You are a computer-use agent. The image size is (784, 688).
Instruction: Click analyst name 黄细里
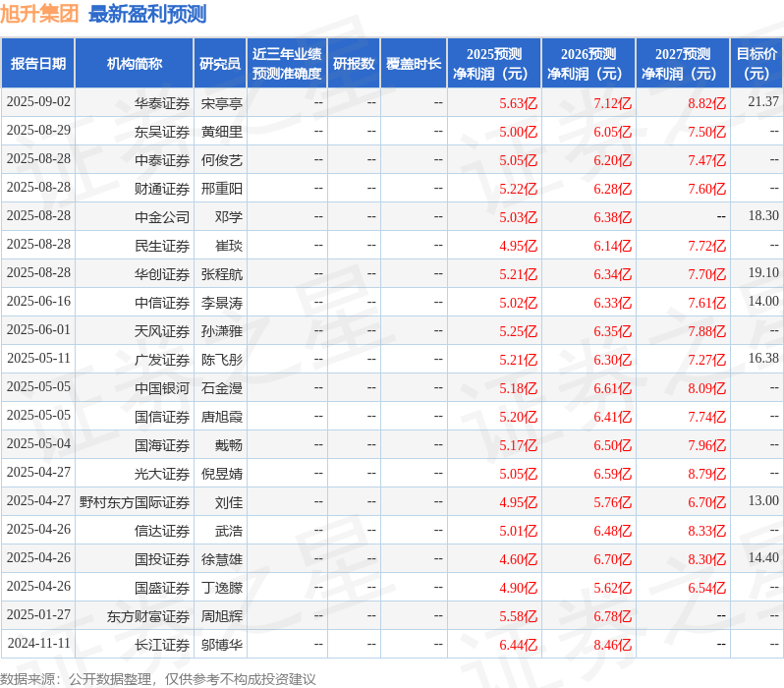(221, 132)
